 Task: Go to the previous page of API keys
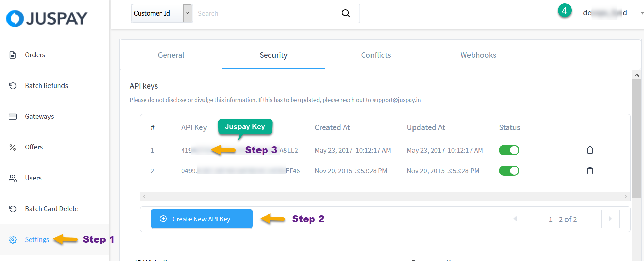[x=515, y=219]
